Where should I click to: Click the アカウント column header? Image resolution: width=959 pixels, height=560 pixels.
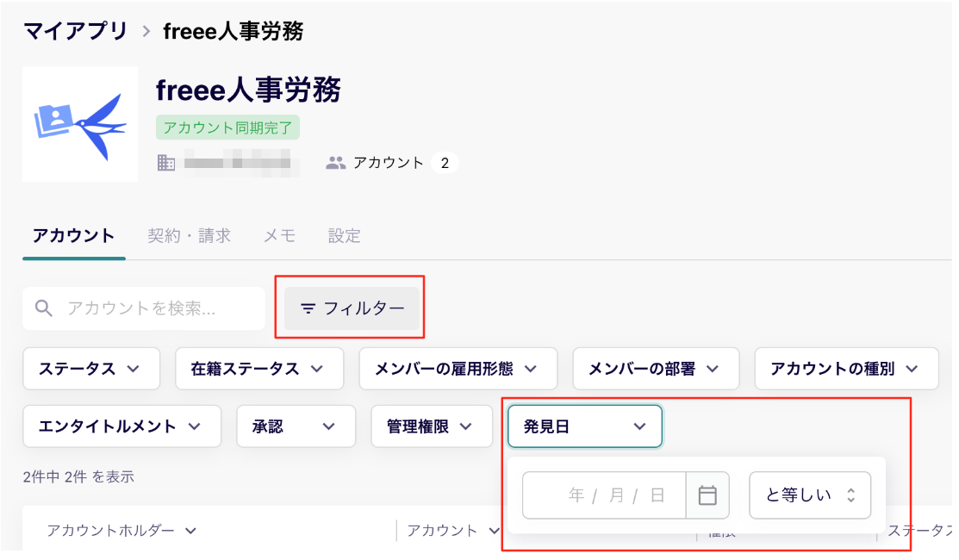(453, 531)
